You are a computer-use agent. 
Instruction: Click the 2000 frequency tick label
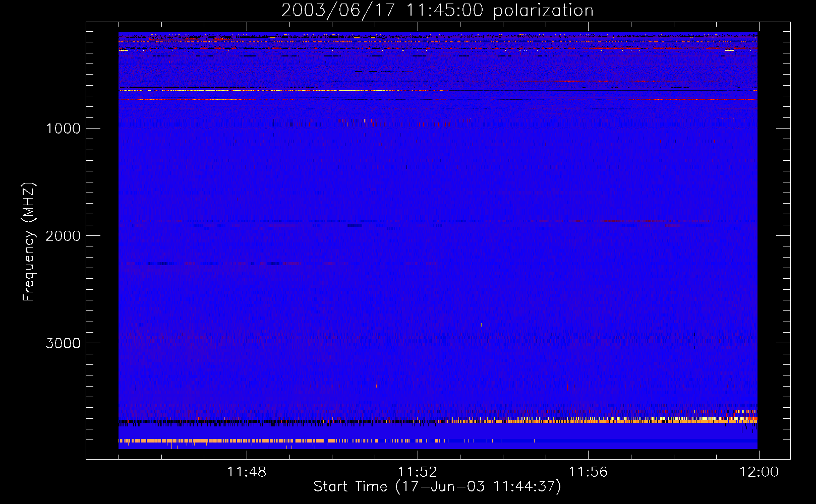click(x=63, y=236)
